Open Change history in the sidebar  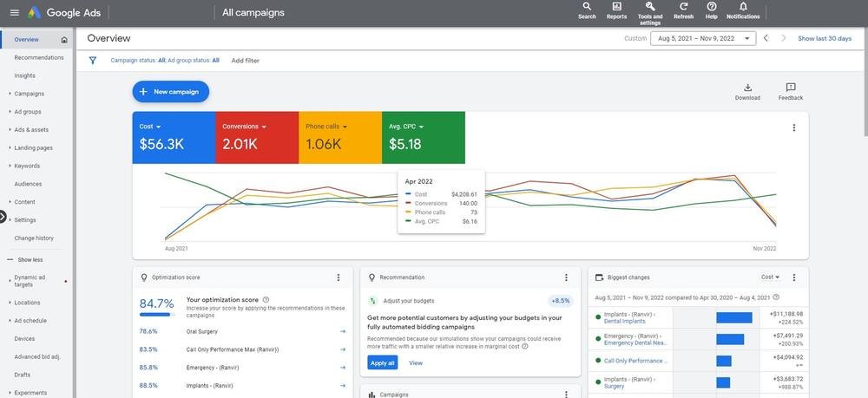(34, 238)
